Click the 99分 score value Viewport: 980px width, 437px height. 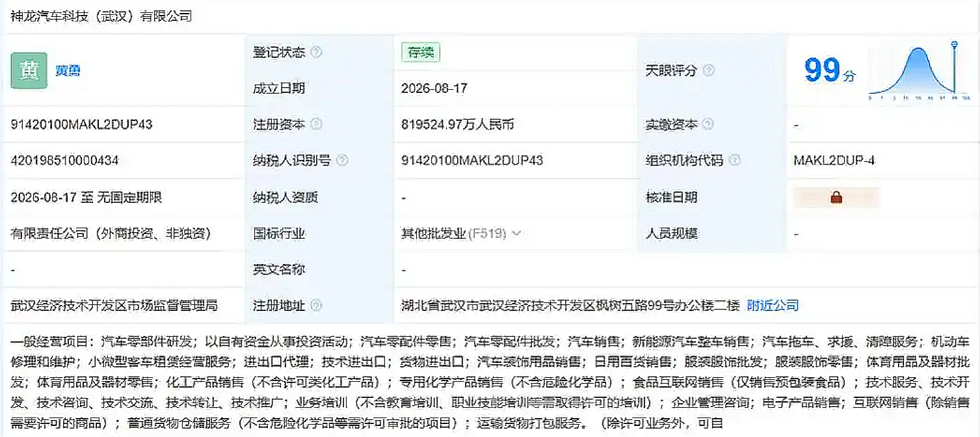(x=830, y=70)
